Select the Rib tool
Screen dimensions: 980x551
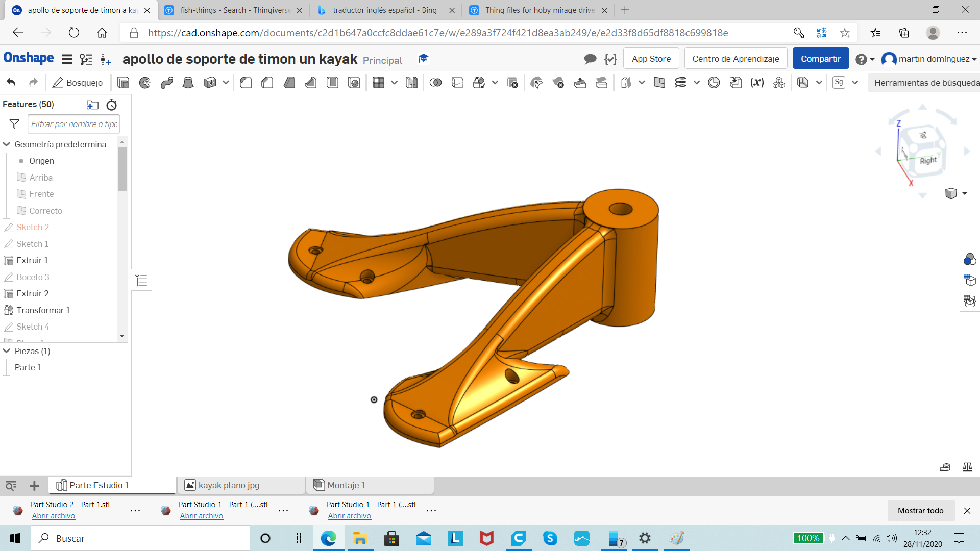point(311,83)
